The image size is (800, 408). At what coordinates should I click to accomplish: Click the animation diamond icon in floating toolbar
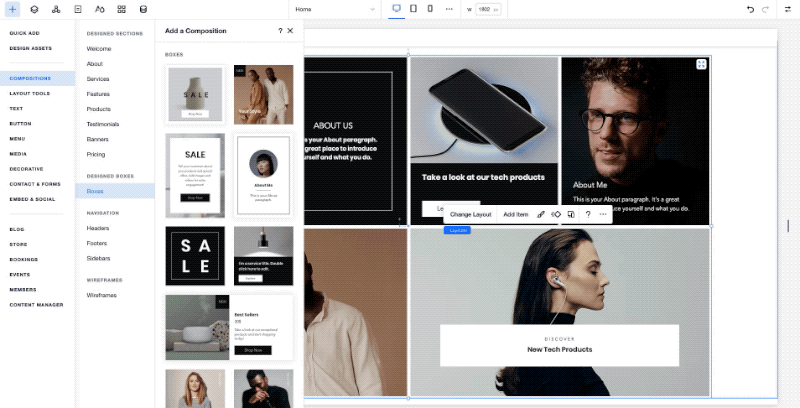[556, 215]
